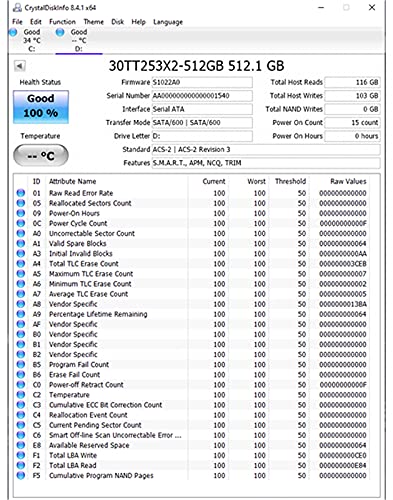Click the Worst column header
Viewport: 393px width, 500px height.
[256, 181]
